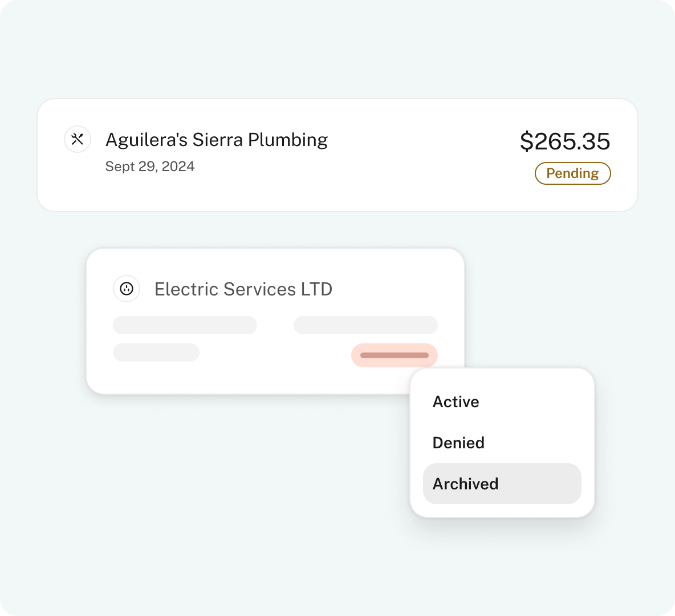Click the $265.35 amount
This screenshot has height=616, width=675.
[565, 141]
